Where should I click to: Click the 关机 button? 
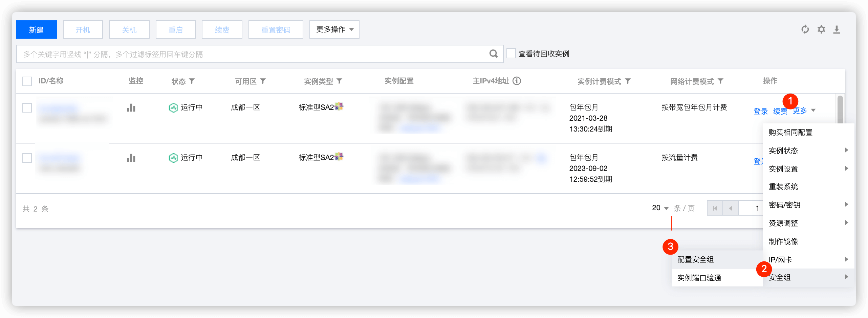click(129, 29)
